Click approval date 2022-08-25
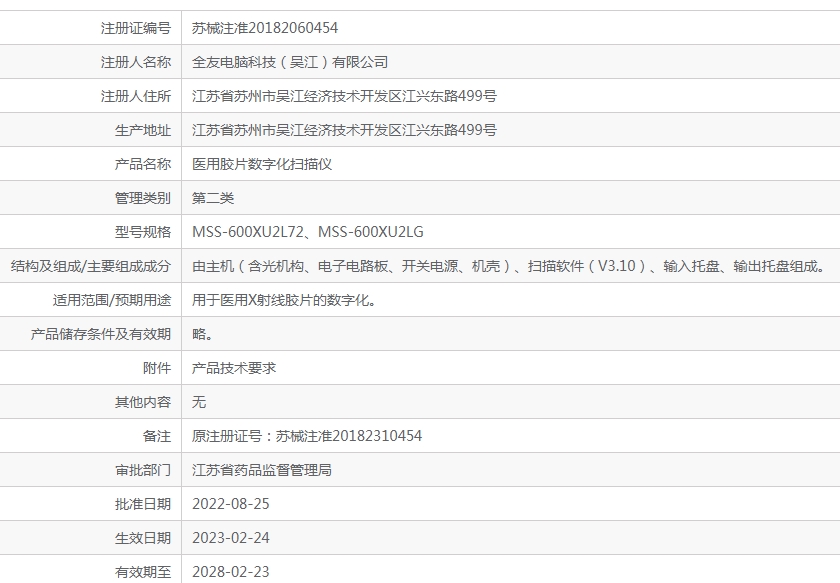 point(231,504)
